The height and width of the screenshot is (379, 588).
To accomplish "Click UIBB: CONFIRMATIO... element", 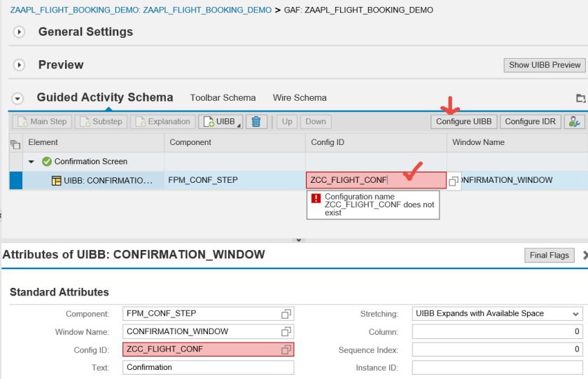I will click(108, 181).
